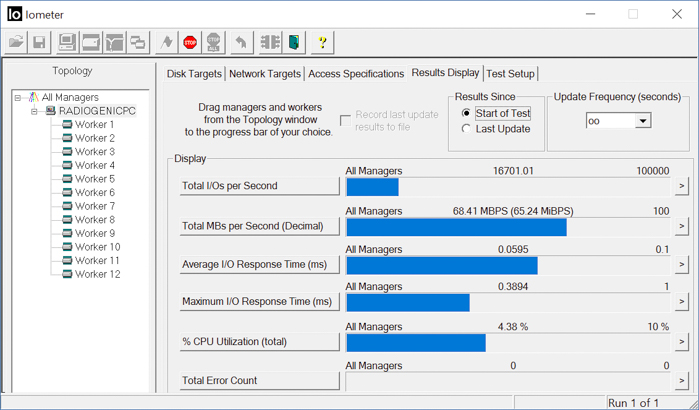Click the Open configuration file icon
The image size is (699, 410).
pos(16,43)
